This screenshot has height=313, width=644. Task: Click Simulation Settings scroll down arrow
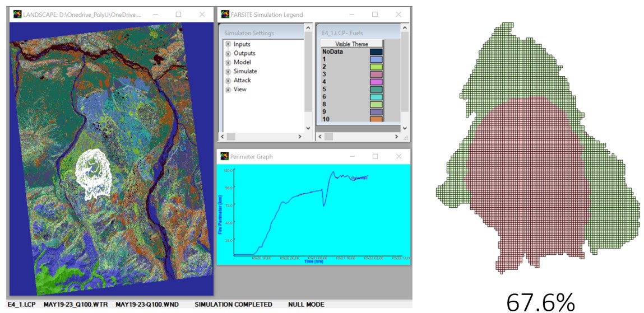coord(308,128)
